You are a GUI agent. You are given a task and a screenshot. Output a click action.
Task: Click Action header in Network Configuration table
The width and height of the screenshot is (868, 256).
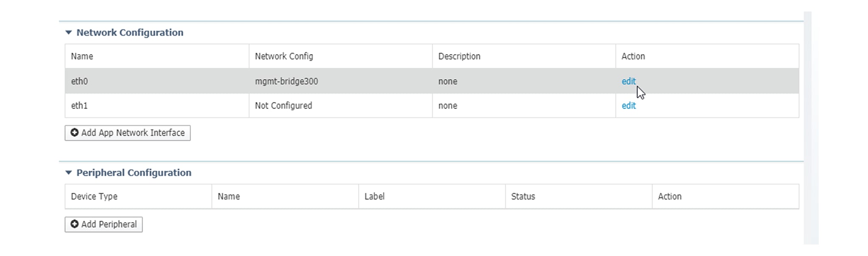tap(707, 56)
